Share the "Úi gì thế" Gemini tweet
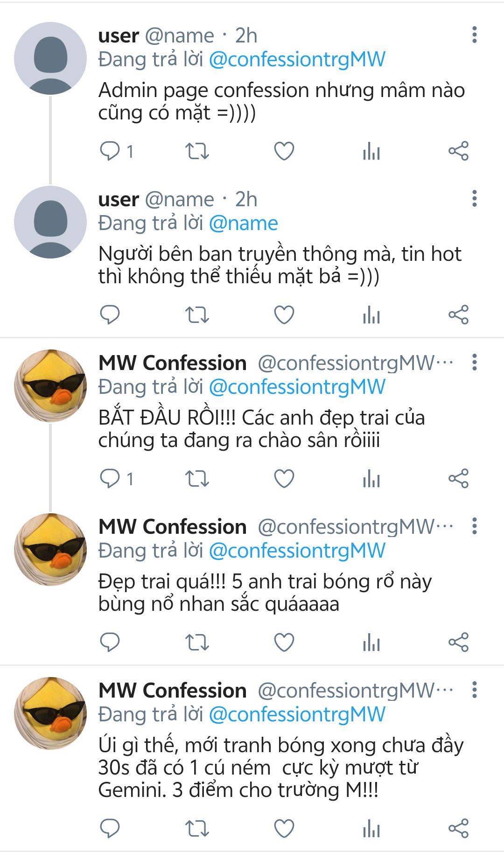504x852 pixels. 458,829
